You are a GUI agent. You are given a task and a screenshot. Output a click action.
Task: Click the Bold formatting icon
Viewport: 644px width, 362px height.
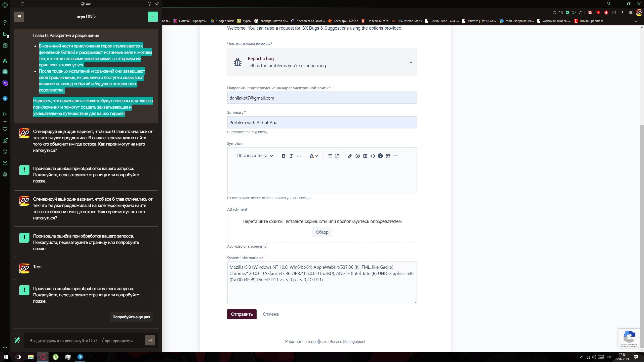coord(284,156)
